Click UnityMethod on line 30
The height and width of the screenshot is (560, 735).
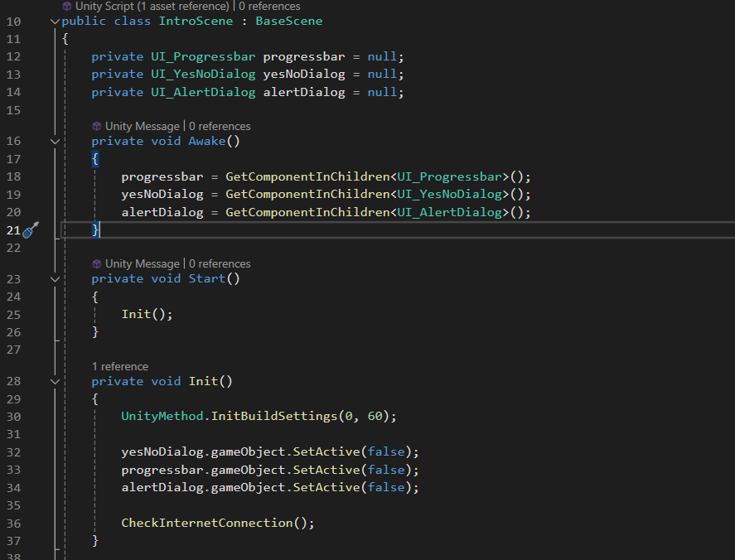[x=162, y=416]
